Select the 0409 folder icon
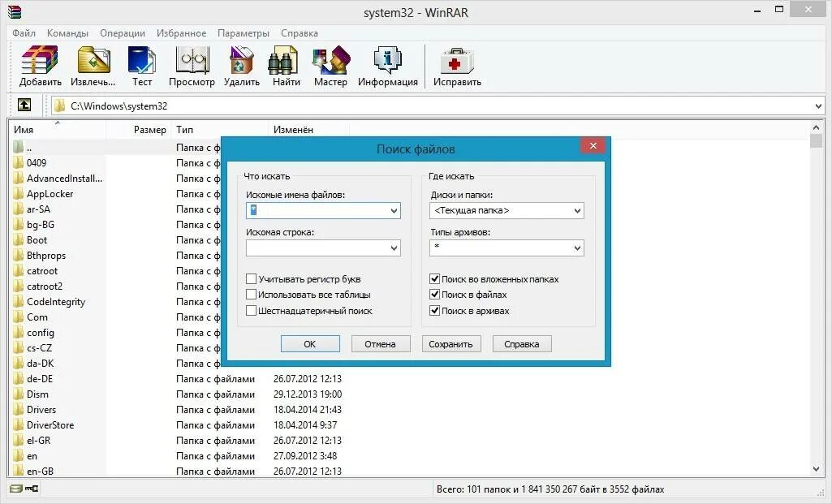832x504 pixels. pos(19,162)
